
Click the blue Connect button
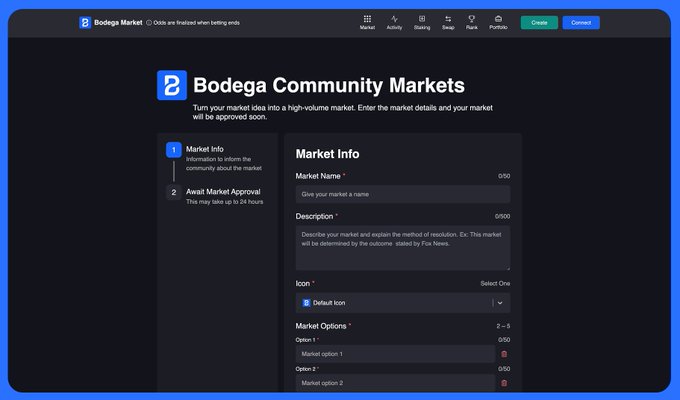point(581,23)
